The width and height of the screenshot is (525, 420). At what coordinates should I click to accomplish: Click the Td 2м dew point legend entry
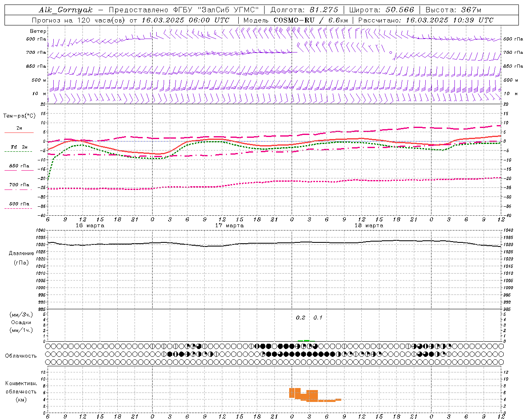19,147
